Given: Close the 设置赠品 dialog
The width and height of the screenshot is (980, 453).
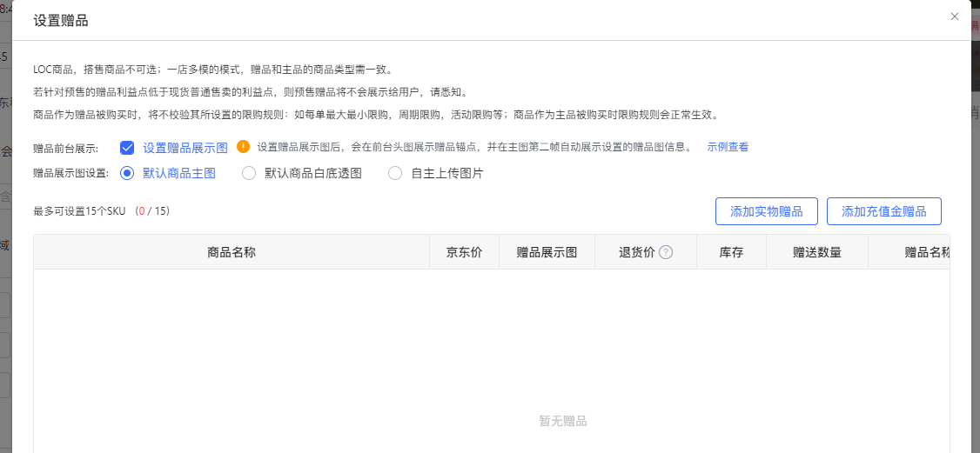Looking at the screenshot, I should pos(954,17).
